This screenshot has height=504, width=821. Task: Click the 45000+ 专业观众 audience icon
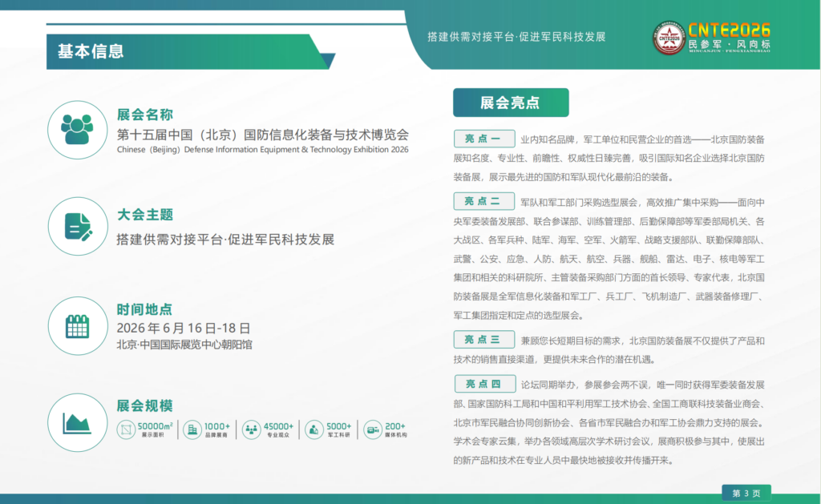[x=252, y=430]
